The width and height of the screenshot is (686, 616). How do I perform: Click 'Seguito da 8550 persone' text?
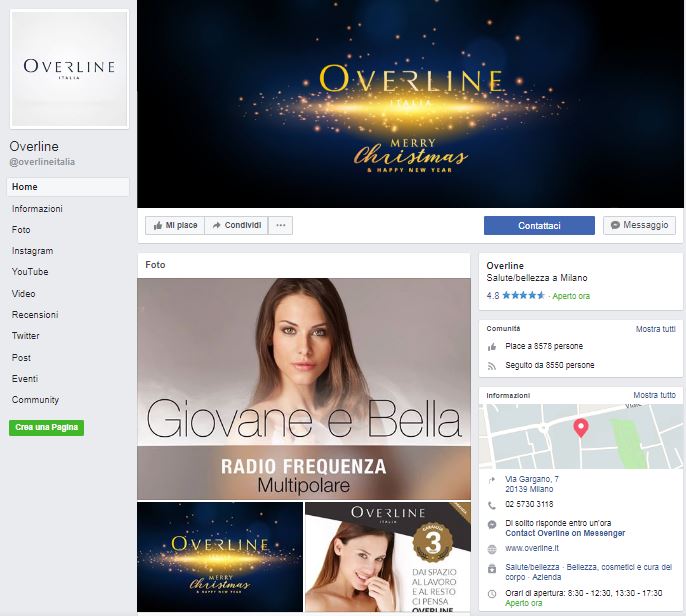[550, 365]
